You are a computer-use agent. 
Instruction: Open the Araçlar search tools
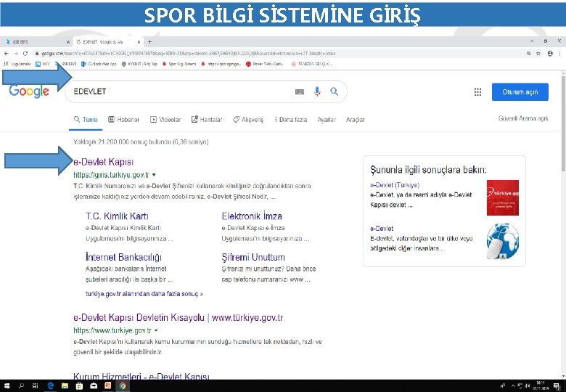click(355, 120)
